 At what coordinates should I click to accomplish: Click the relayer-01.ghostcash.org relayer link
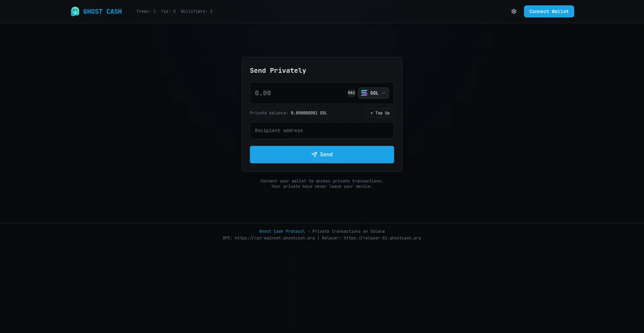coord(382,238)
